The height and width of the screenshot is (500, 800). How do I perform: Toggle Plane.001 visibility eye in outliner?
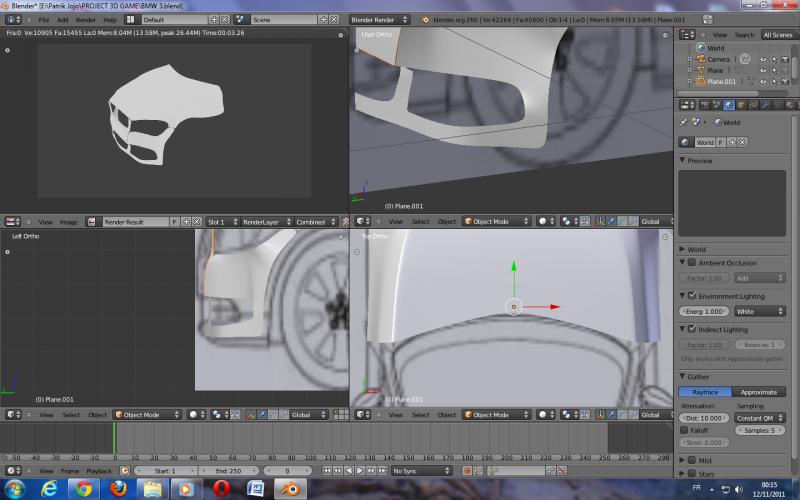point(763,82)
